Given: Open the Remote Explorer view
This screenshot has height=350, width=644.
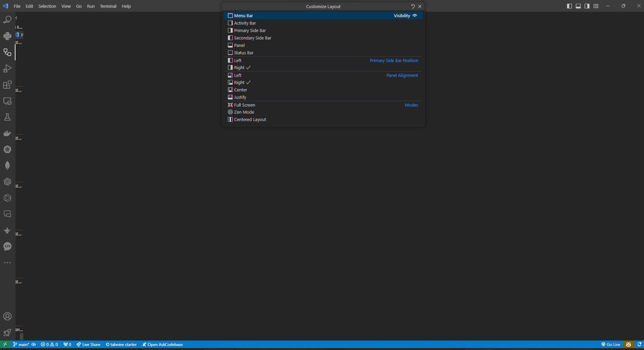Looking at the screenshot, I should [x=7, y=101].
